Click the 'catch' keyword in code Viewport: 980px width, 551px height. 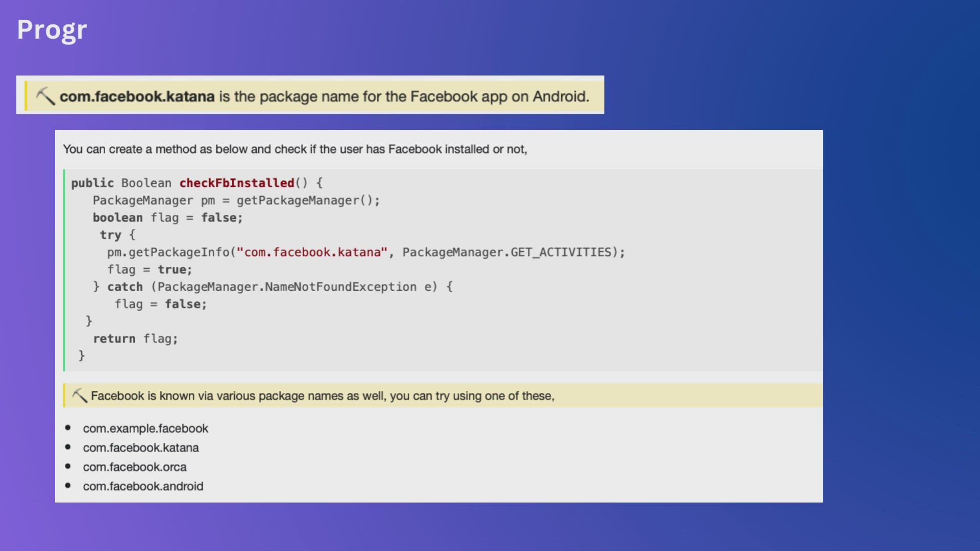pyautogui.click(x=125, y=287)
